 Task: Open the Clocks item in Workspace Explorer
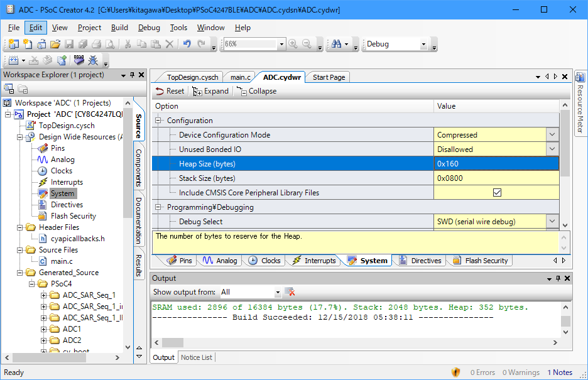pos(61,171)
